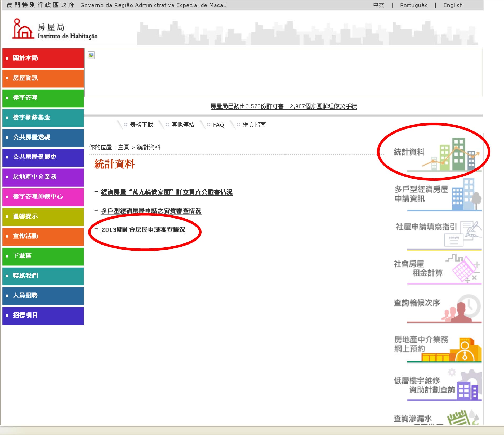Open the FAQ tab
504x435 pixels.
218,125
